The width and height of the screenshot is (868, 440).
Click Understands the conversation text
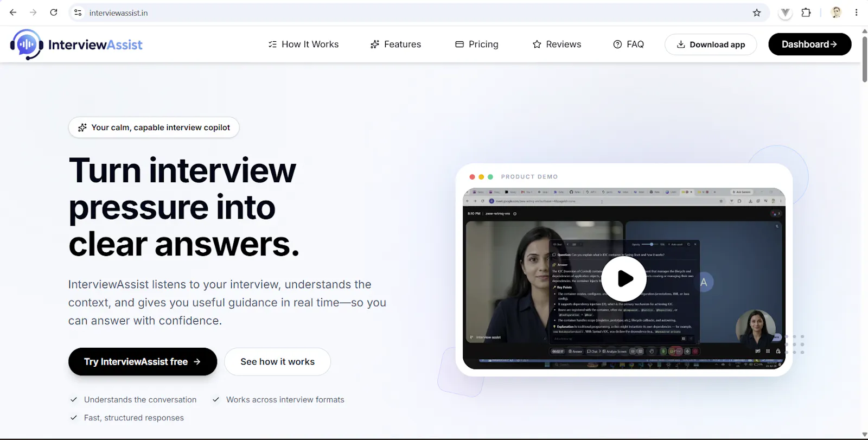(140, 400)
